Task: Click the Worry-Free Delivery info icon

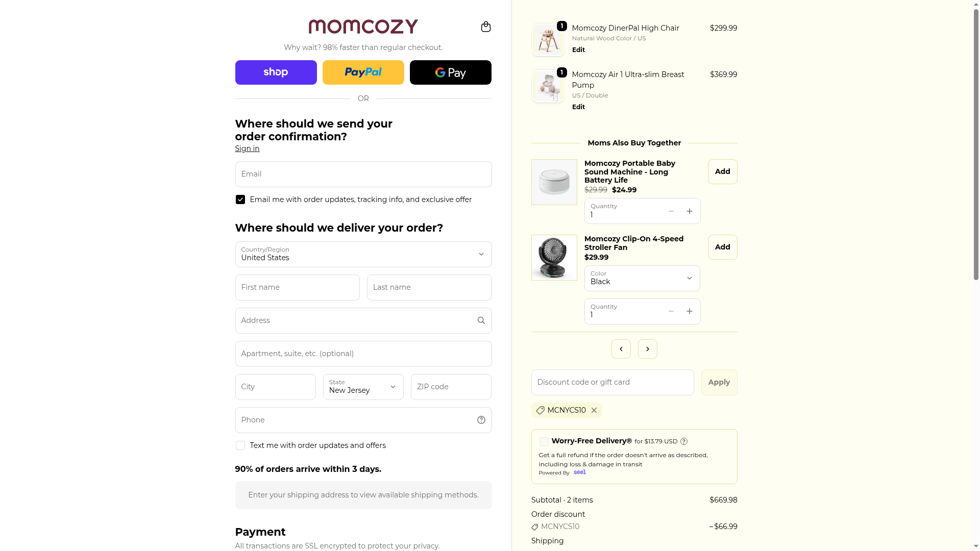Action: pos(684,441)
